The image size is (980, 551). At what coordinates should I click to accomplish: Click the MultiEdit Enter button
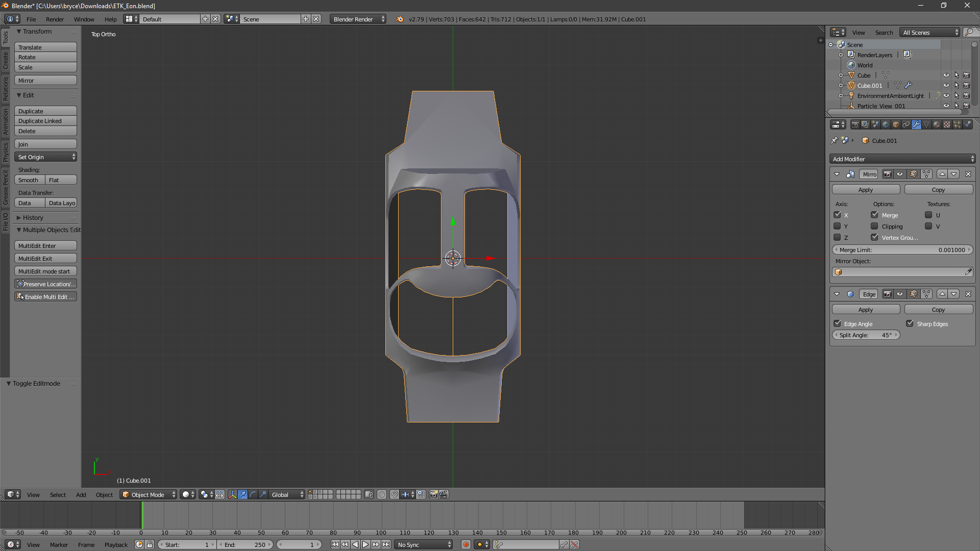point(45,245)
